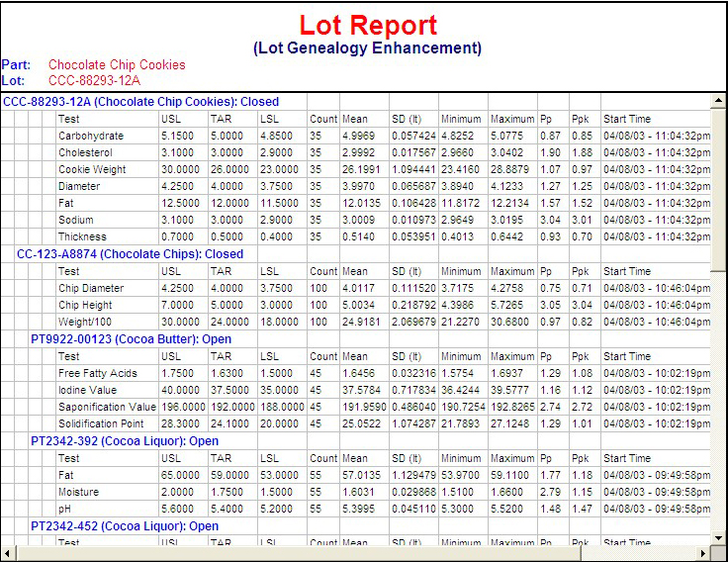Select the CCC-88293-12A (Chocolate Chip Cookies): Closed header
This screenshot has width=728, height=562.
click(x=140, y=101)
